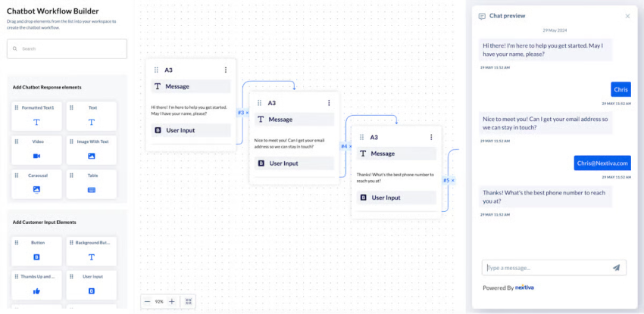Select the Table element tile

[91, 183]
